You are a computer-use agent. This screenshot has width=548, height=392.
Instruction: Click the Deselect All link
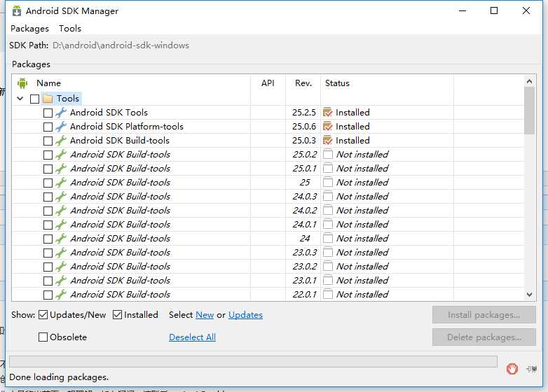[192, 337]
